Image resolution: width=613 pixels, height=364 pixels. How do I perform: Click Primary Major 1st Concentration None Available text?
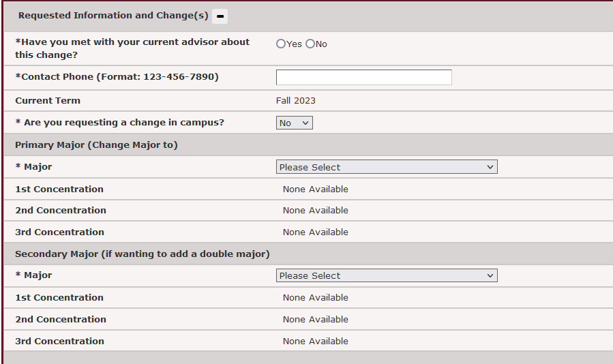pos(315,189)
